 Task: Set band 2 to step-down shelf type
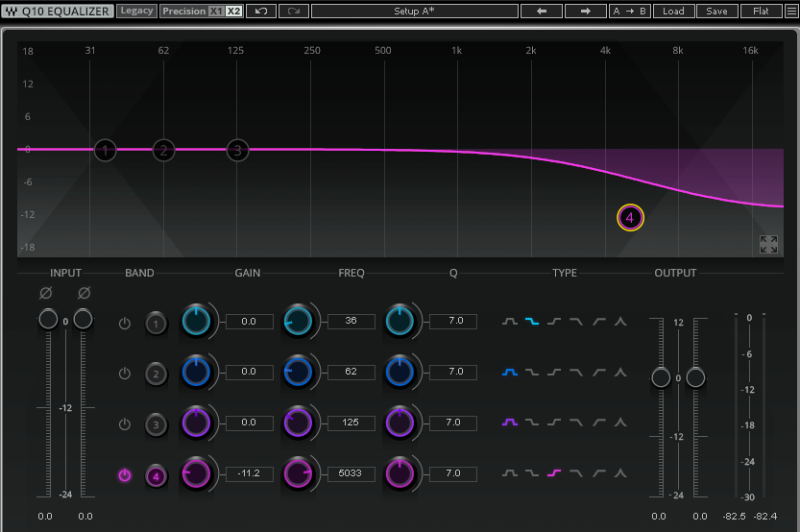pyautogui.click(x=532, y=373)
